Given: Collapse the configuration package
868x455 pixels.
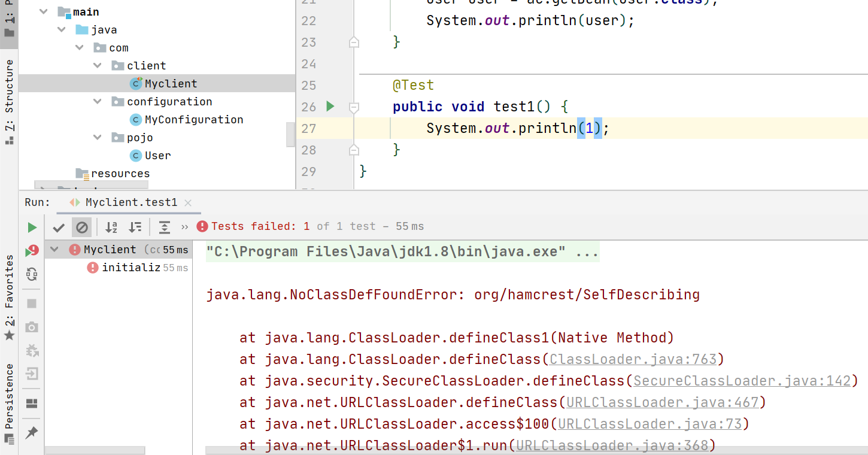Looking at the screenshot, I should point(98,102).
